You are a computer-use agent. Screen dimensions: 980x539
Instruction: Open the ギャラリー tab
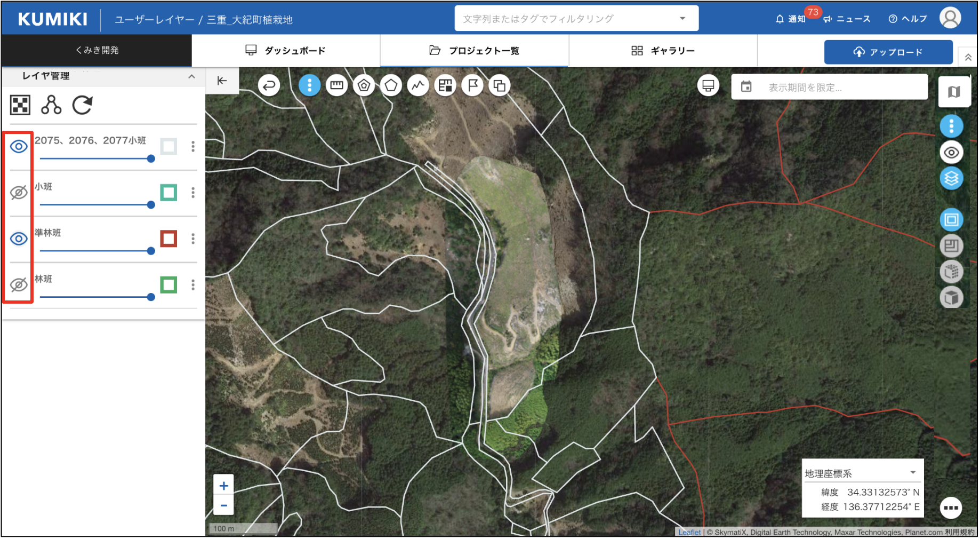click(663, 51)
